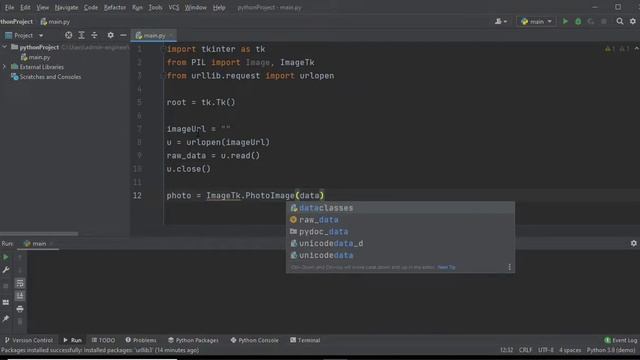Toggle soft-wrap in Run console
Image resolution: width=640 pixels, height=360 pixels.
point(20,283)
